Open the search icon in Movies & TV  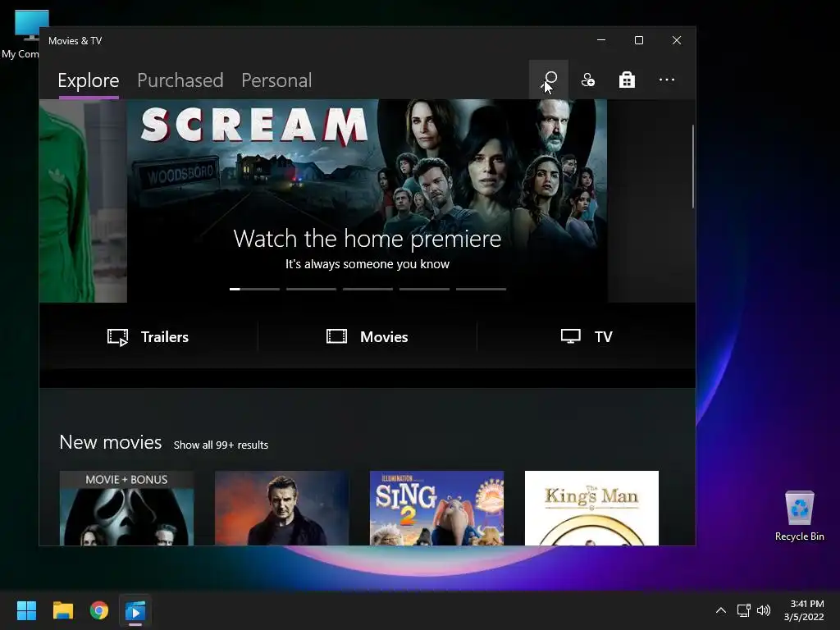pos(549,80)
